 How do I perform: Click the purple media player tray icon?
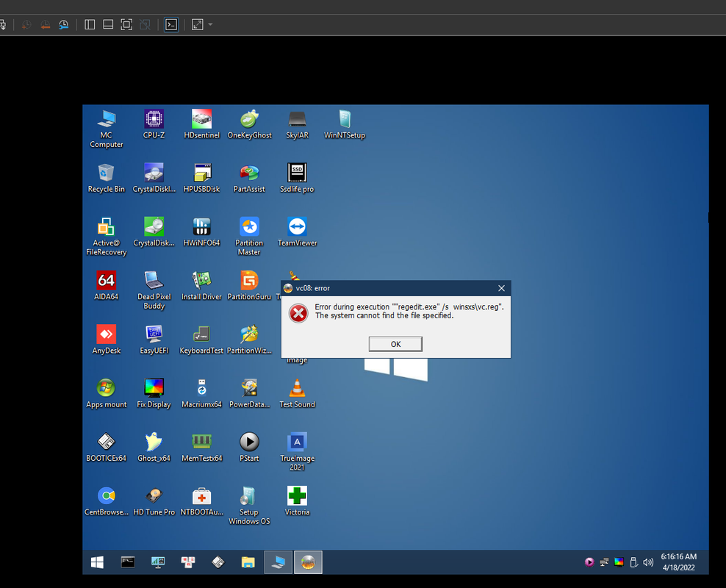coord(589,562)
